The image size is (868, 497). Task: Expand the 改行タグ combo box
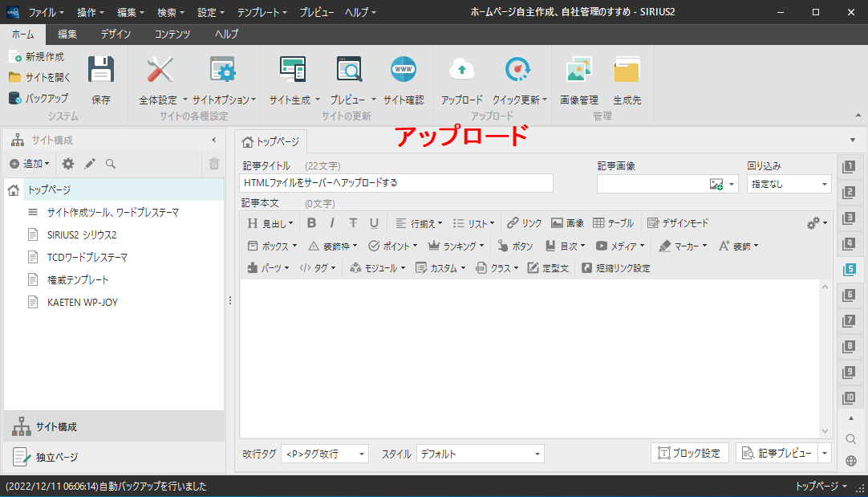(x=325, y=454)
